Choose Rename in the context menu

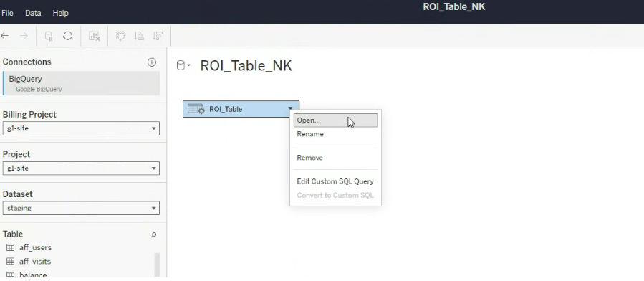pyautogui.click(x=335, y=134)
